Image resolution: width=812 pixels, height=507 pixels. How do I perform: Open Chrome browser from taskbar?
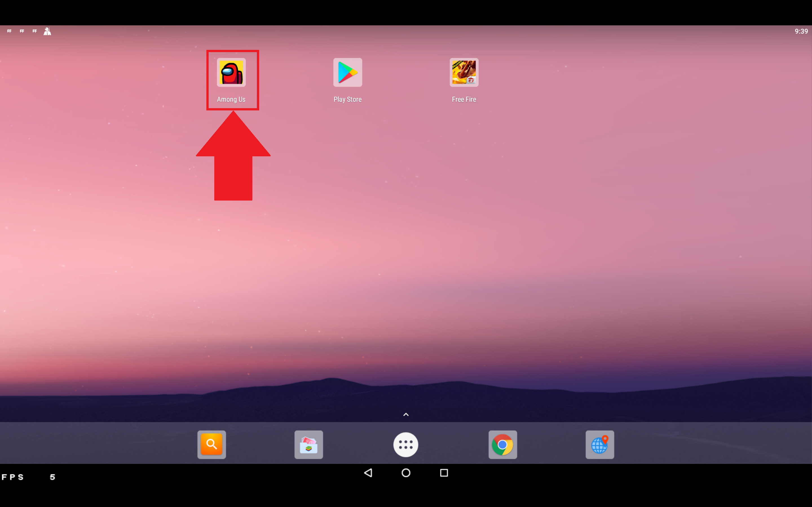[x=503, y=444]
